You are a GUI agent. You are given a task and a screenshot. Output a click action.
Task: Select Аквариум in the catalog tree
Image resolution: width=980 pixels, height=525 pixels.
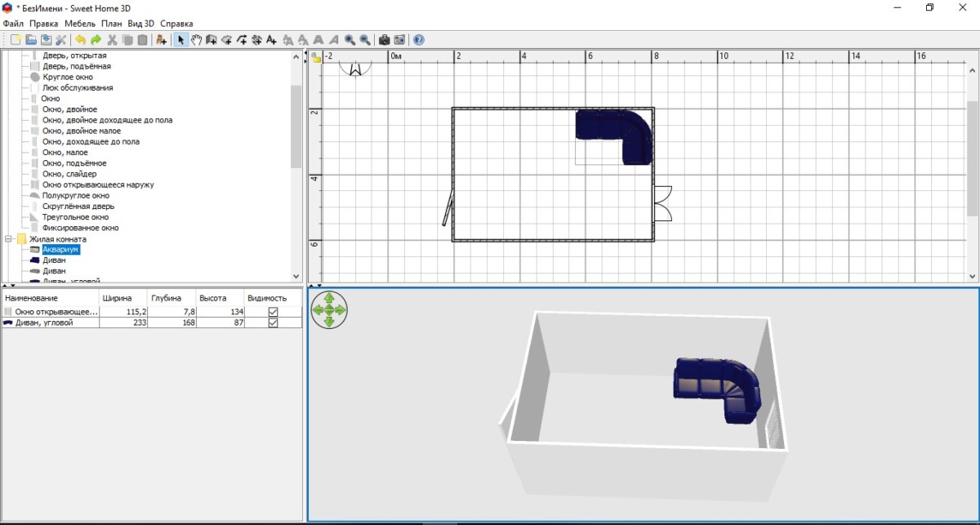click(x=61, y=250)
